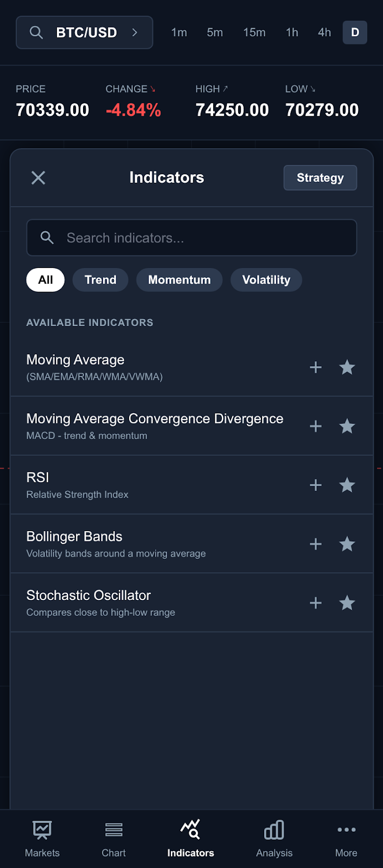Favorite the RSI indicator
This screenshot has height=868, width=383.
tap(347, 485)
